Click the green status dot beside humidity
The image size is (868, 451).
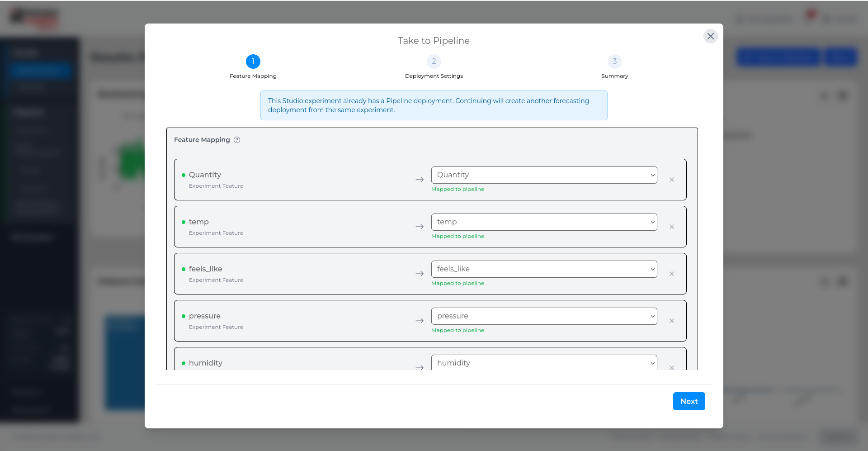(x=184, y=363)
